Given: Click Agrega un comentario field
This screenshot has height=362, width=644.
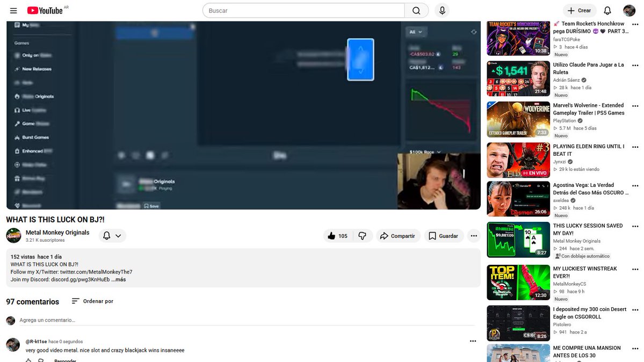Looking at the screenshot, I should 247,320.
